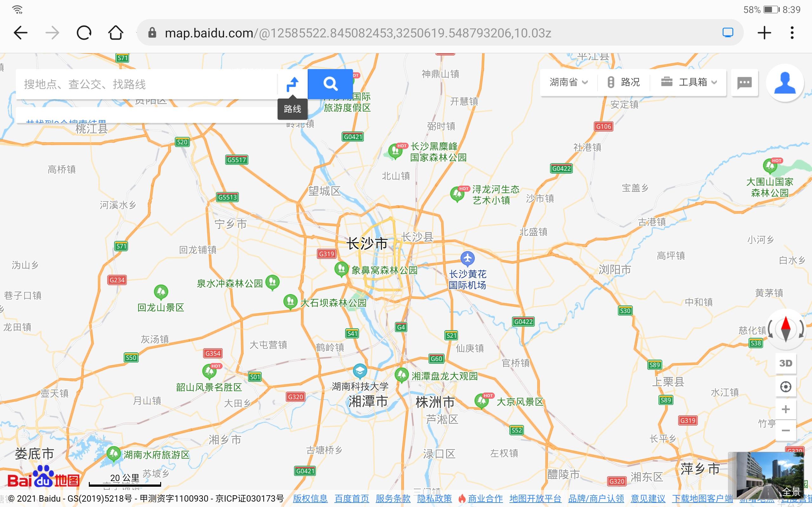The height and width of the screenshot is (507, 812).
Task: Switch to desktop site mode icon
Action: coord(727,33)
